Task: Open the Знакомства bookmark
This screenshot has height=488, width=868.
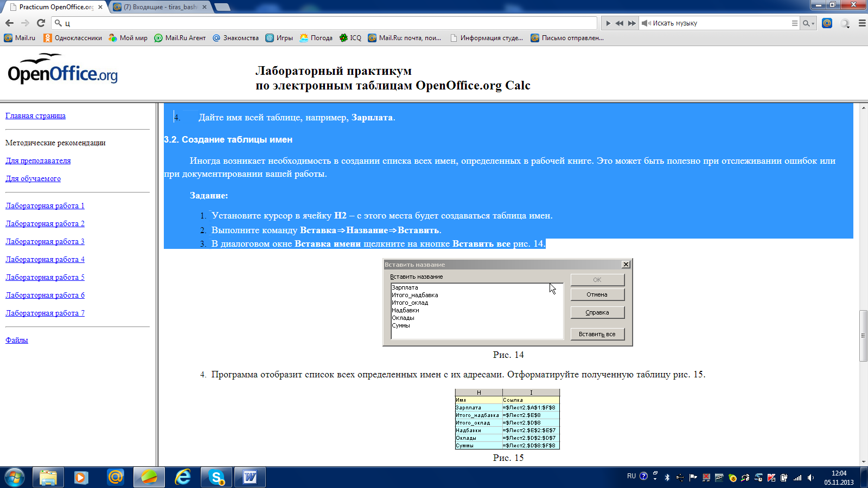Action: tap(235, 38)
